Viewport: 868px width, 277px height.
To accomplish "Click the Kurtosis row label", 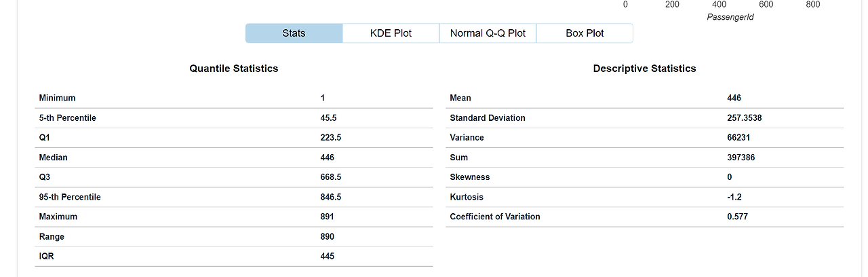I will (x=467, y=197).
